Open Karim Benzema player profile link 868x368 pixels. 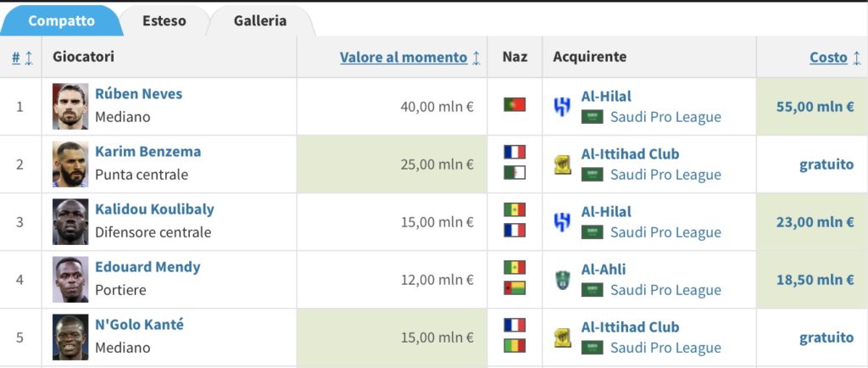pyautogui.click(x=147, y=152)
